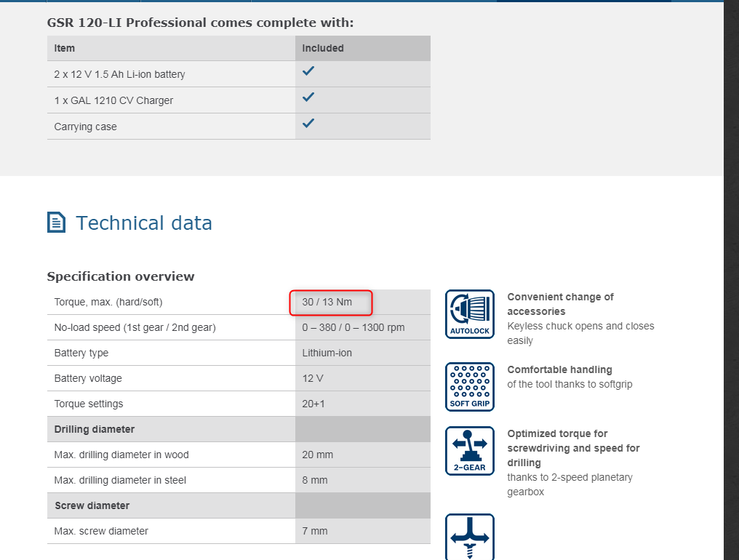Click 'Max. drilling diameter in steel' label
739x560 pixels.
click(120, 480)
